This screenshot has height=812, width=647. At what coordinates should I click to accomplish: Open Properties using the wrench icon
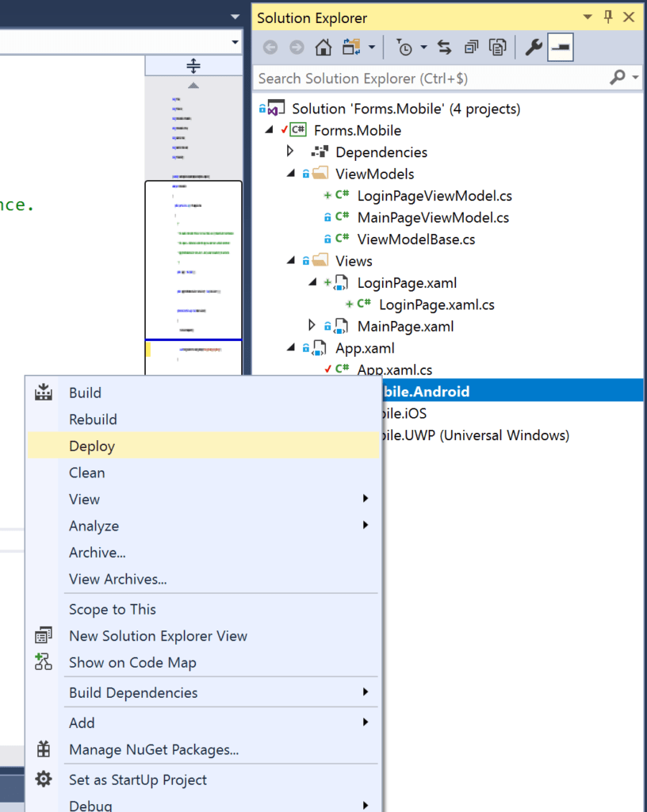pos(534,47)
